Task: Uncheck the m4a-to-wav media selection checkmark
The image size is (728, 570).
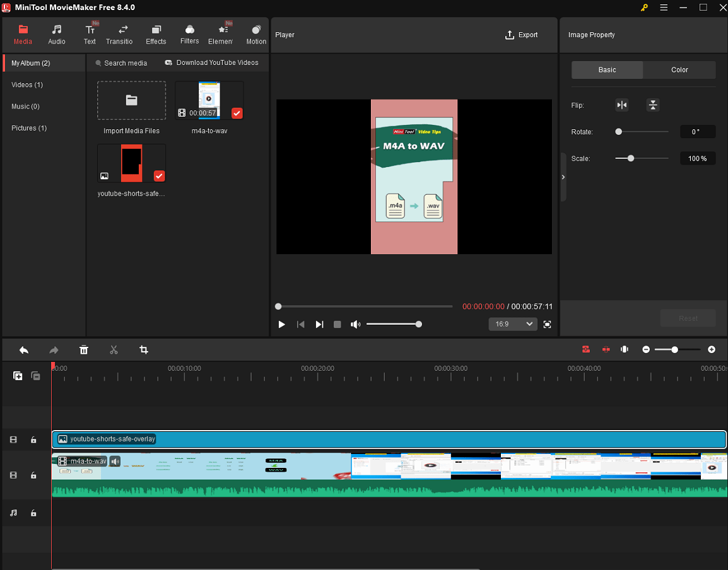Action: (237, 113)
